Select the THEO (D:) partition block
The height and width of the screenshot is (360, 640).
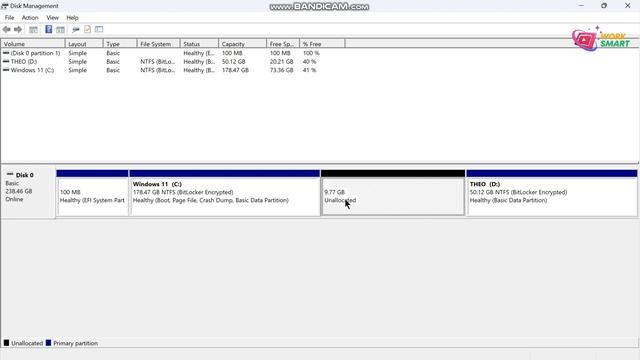(x=552, y=193)
